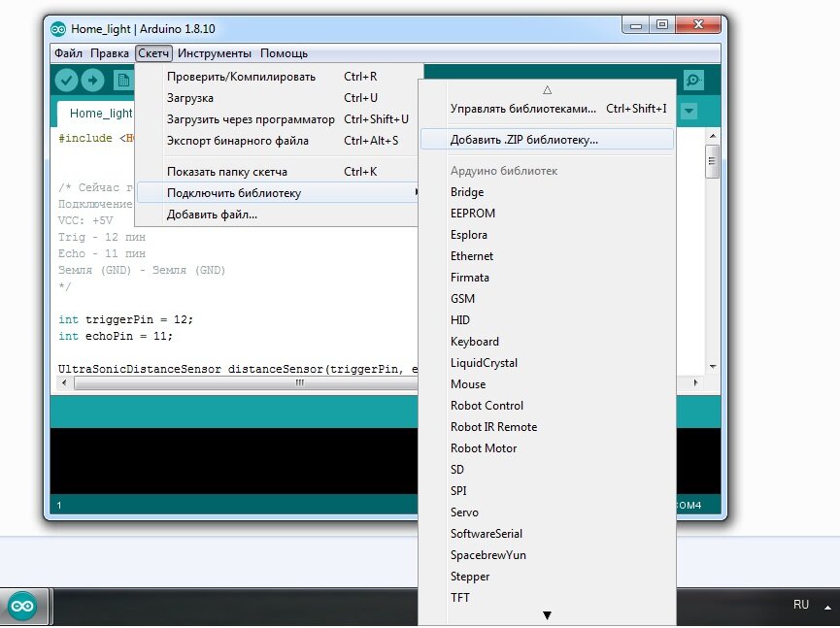Viewport: 840px width, 628px height.
Task: Click the editor scrollbar down arrow
Action: pos(713,367)
